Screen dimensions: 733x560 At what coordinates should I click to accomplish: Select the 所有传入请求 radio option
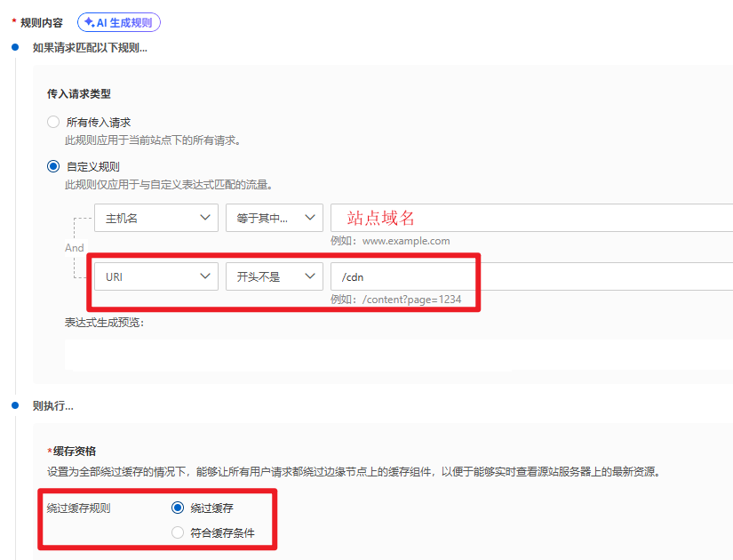[x=53, y=122]
